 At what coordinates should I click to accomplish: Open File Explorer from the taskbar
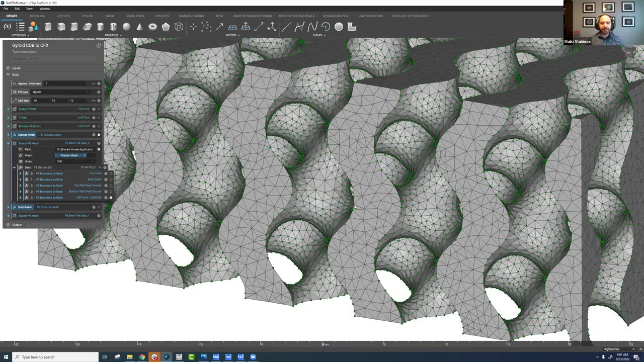pyautogui.click(x=130, y=357)
